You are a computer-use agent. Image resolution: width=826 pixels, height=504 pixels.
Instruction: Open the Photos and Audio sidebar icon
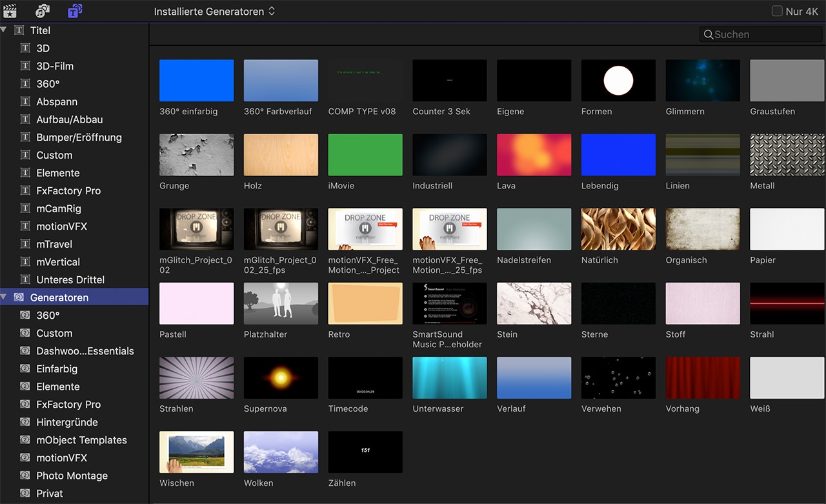[43, 11]
